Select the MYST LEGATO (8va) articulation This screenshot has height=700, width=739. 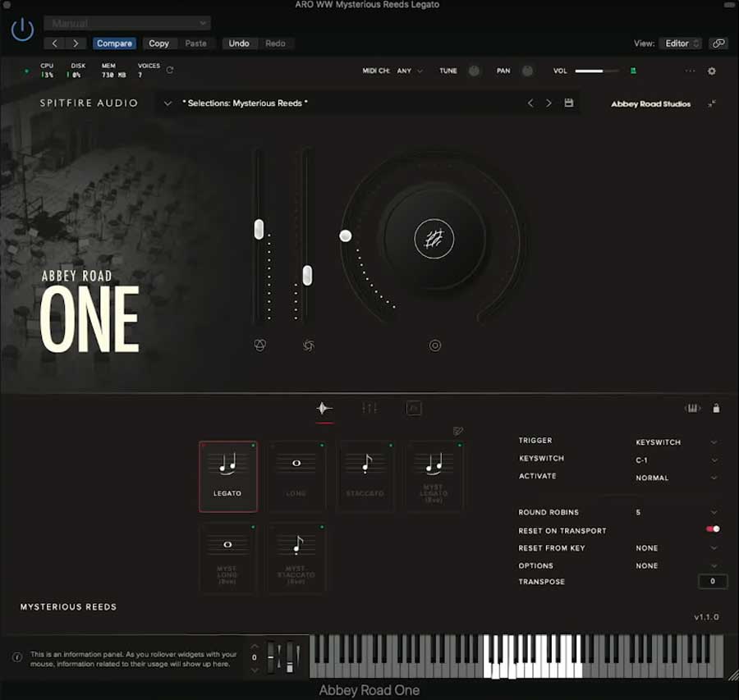[434, 477]
